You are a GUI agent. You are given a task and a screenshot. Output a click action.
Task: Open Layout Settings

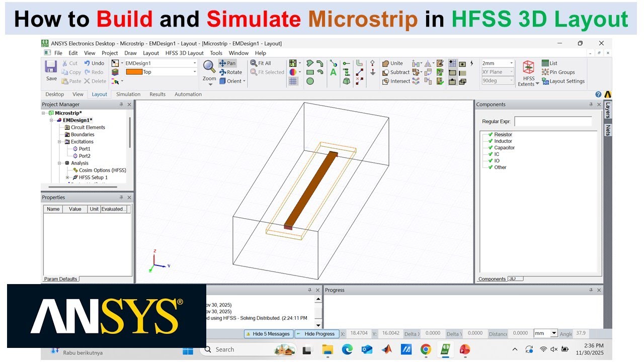click(563, 81)
